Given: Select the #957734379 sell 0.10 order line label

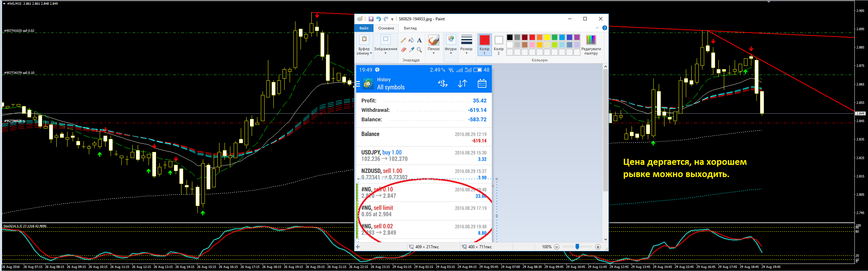Looking at the screenshot, I should (19, 73).
